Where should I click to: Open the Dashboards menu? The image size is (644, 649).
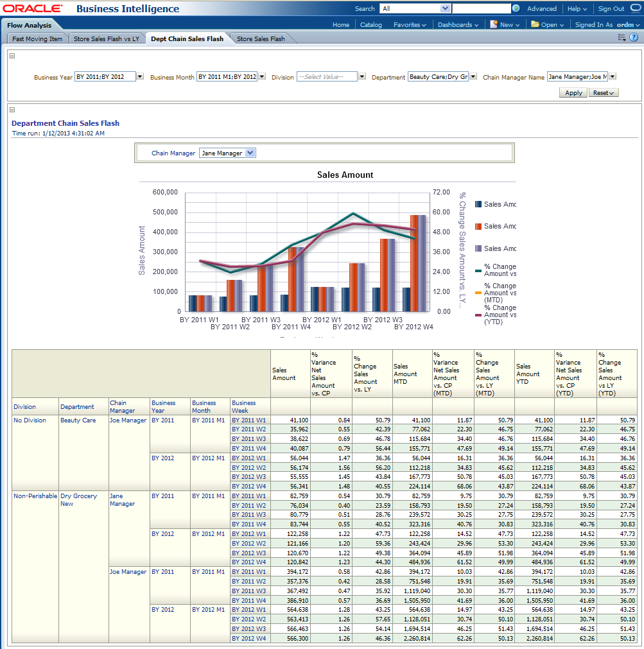pos(458,24)
